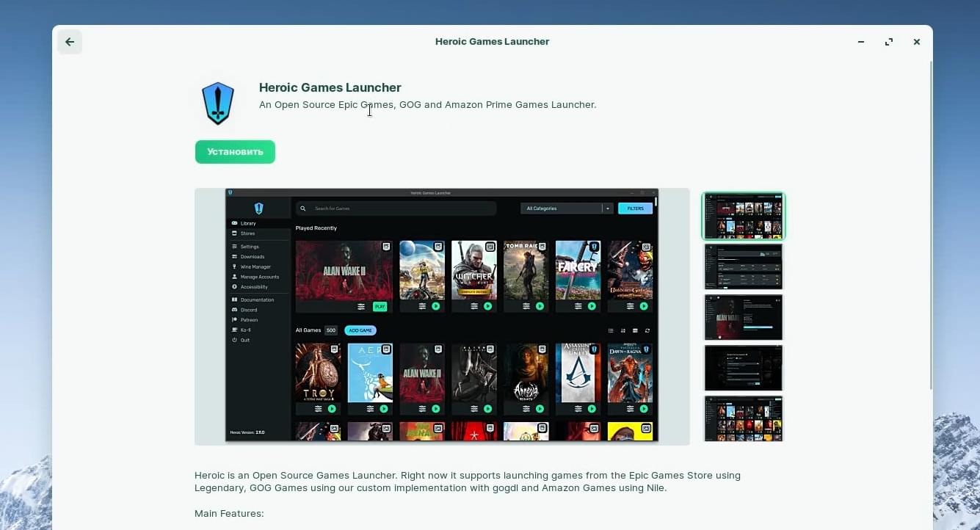980x530 pixels.
Task: Go back using the arrow button
Action: pyautogui.click(x=70, y=42)
